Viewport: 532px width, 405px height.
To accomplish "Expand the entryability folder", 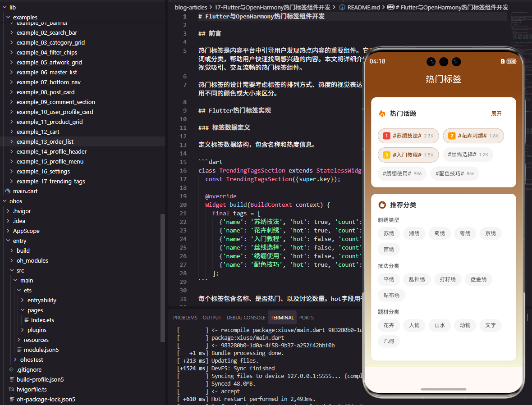I will point(23,300).
